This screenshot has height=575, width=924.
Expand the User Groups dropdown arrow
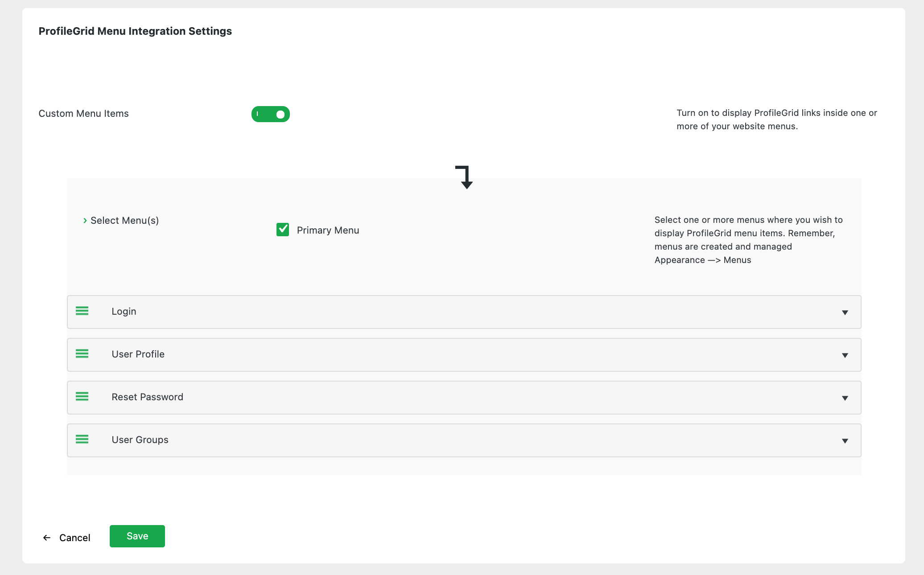click(845, 441)
